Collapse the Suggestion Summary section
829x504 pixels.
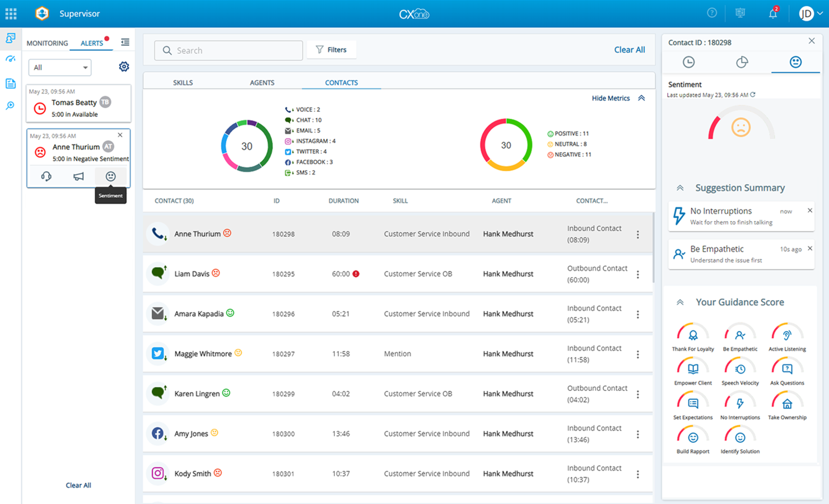pos(680,188)
